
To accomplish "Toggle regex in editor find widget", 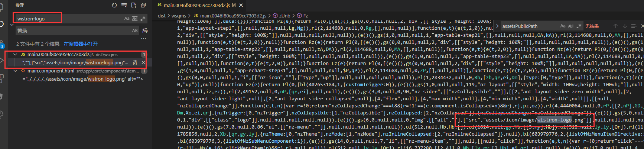I will pyautogui.click(x=579, y=26).
